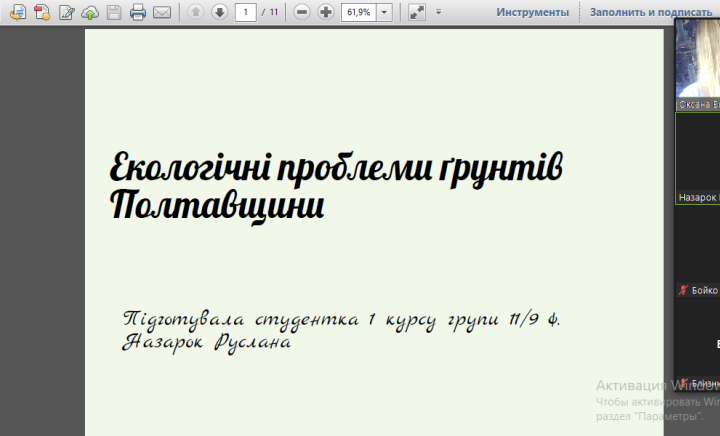Toggle read mode with the expand arrows icon
The image size is (720, 436).
pos(416,12)
